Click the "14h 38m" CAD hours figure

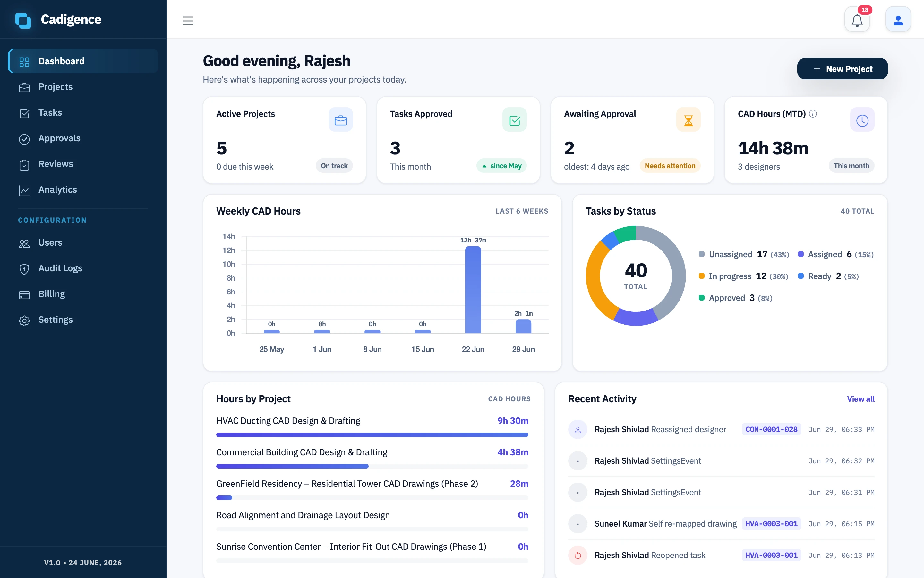tap(773, 148)
